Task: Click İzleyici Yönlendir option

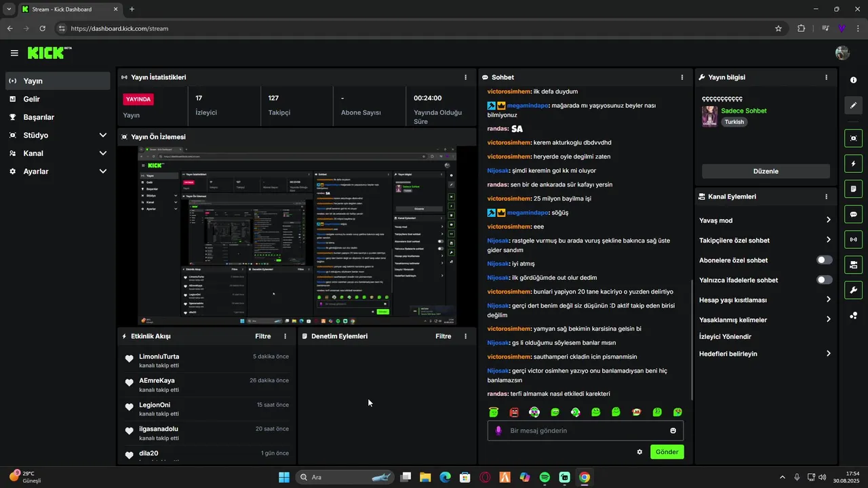Action: click(725, 336)
